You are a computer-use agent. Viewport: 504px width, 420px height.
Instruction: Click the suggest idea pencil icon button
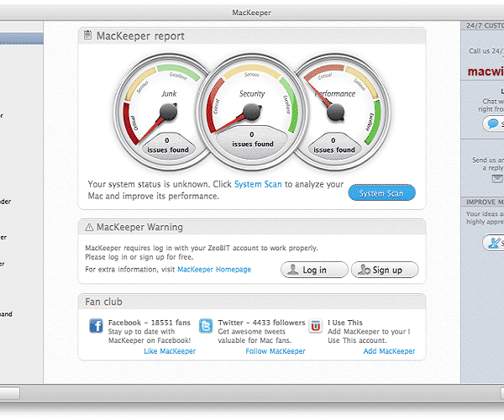click(x=494, y=243)
